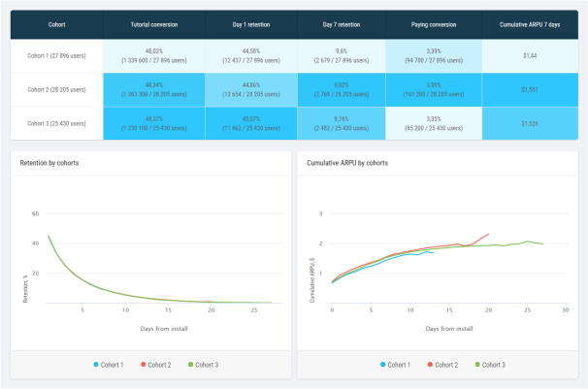Click the Cohort column header
588x389 pixels.
pyautogui.click(x=57, y=24)
